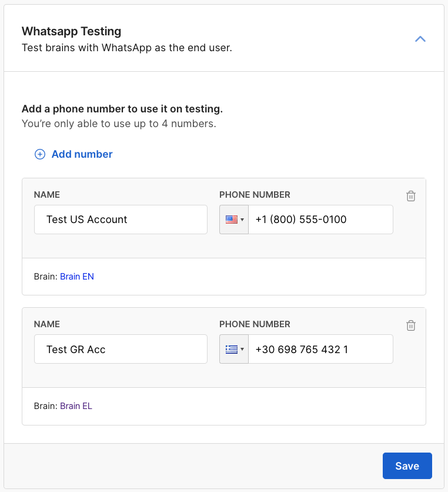
Task: Click the Greek flag icon
Action: click(x=231, y=350)
